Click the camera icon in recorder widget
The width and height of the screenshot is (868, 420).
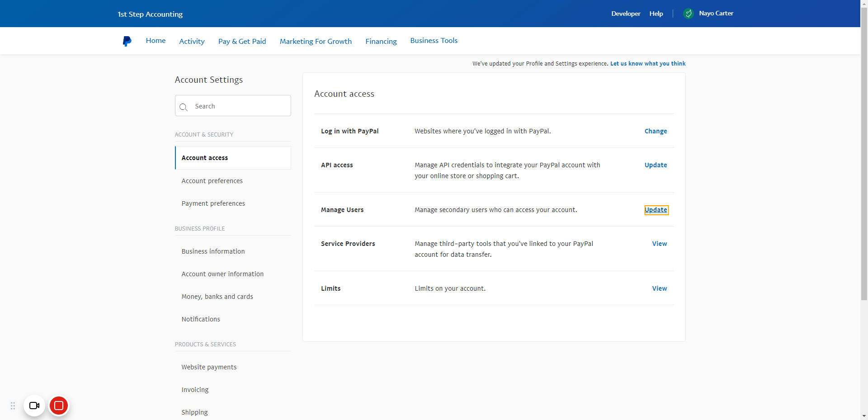tap(34, 406)
